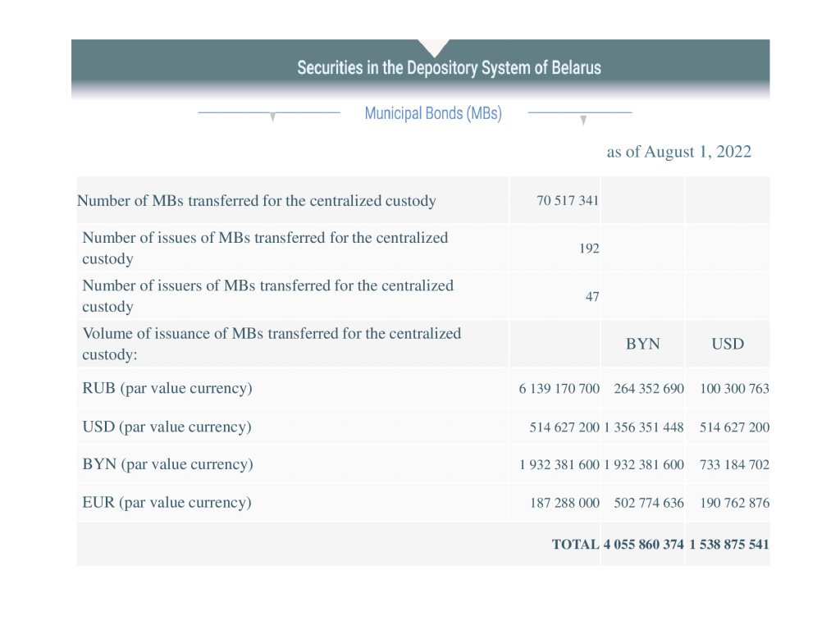The image size is (840, 630).
Task: Click the USD equivalent 100 300 763
Action: 734,389
